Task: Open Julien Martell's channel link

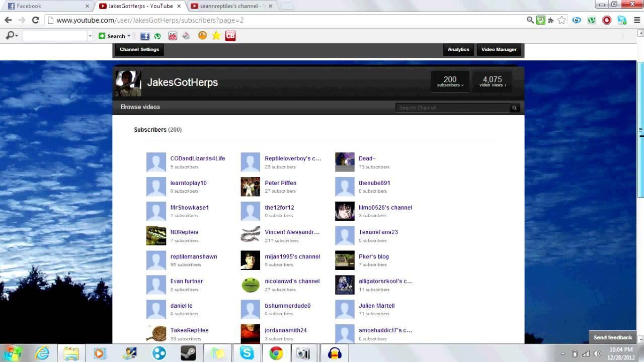Action: coord(377,306)
